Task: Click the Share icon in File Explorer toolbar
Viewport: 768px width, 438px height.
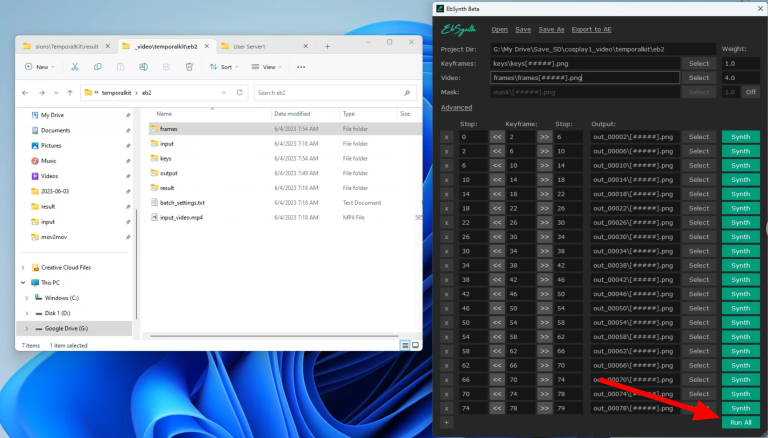Action: point(166,67)
